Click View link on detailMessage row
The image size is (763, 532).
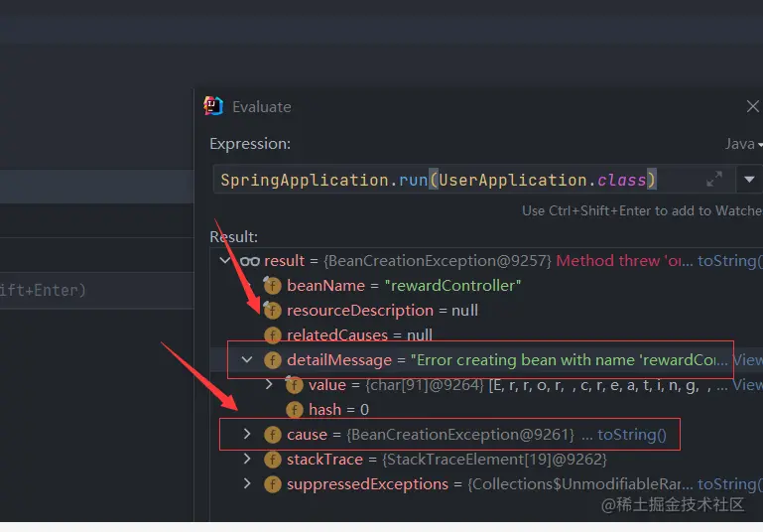tap(748, 360)
